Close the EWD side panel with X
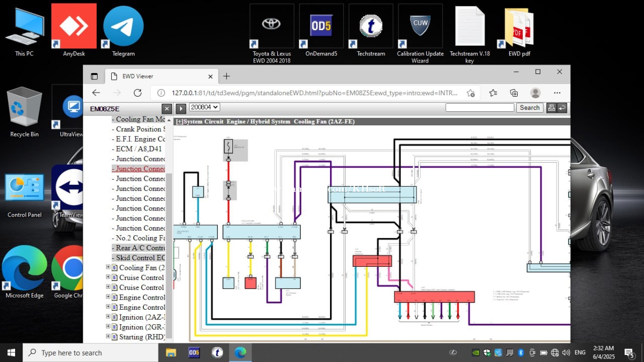 [x=167, y=109]
